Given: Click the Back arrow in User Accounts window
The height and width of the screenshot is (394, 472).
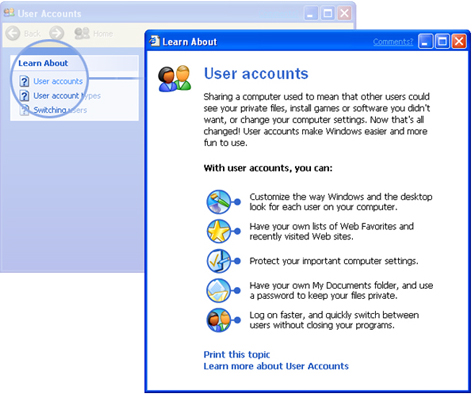Looking at the screenshot, I should [13, 33].
